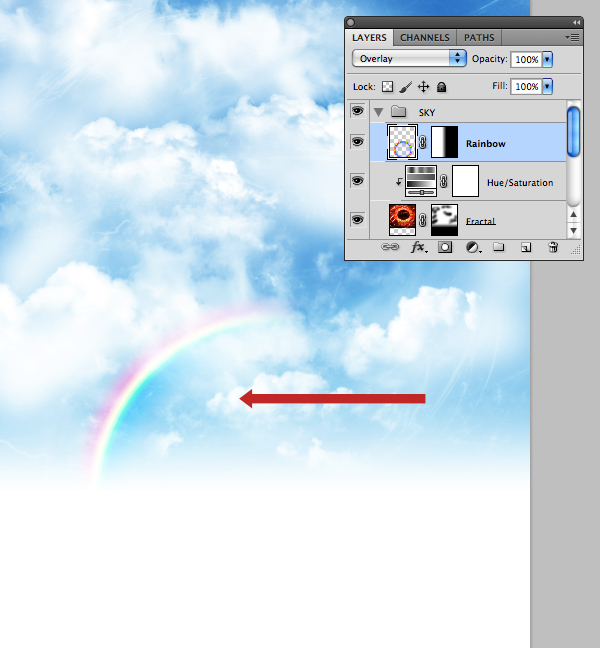
Task: Collapse the SKY group triangle
Action: coord(378,112)
